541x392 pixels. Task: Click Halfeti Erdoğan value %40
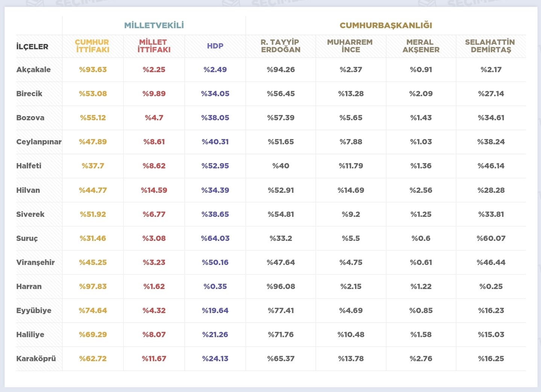[281, 166]
